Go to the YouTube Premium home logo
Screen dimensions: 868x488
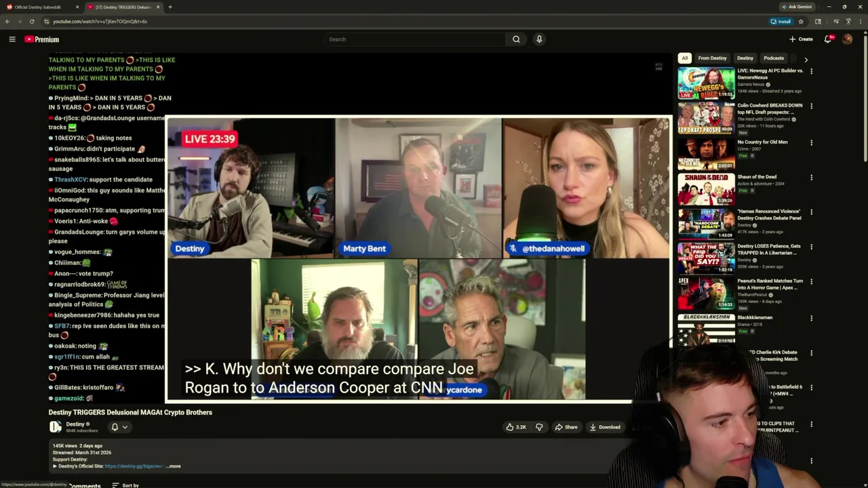[x=42, y=39]
